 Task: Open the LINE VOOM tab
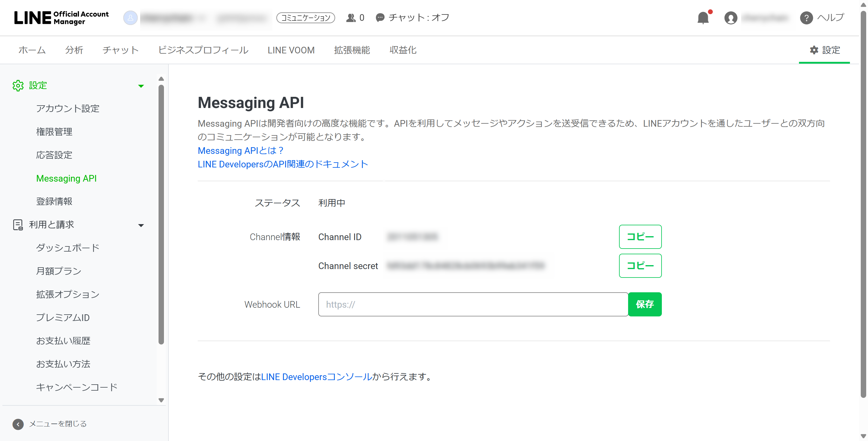click(x=291, y=50)
